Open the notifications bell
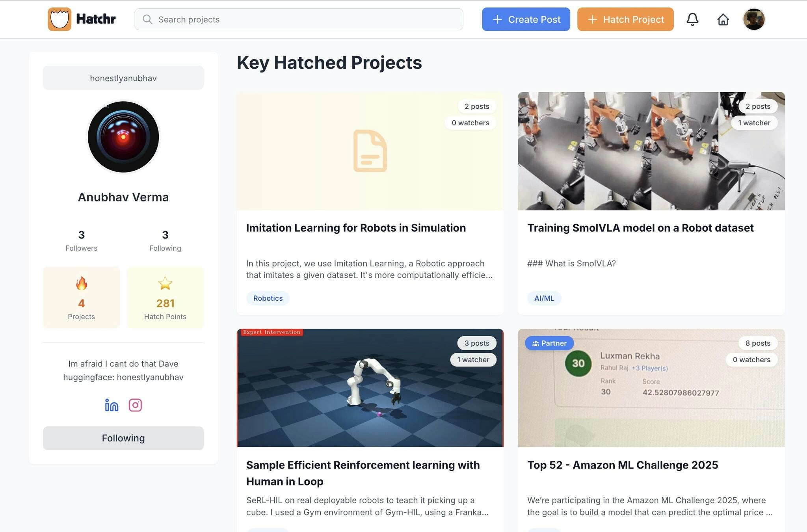This screenshot has width=807, height=532. 692,19
